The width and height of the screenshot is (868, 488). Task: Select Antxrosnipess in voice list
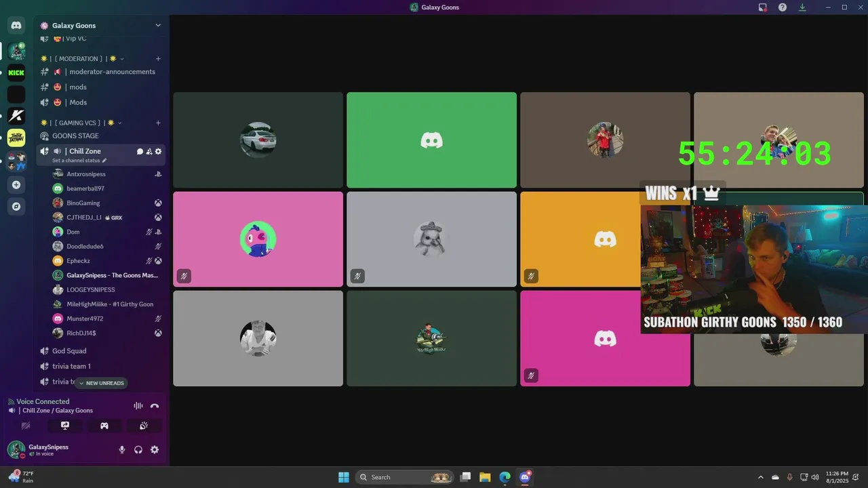(108, 174)
